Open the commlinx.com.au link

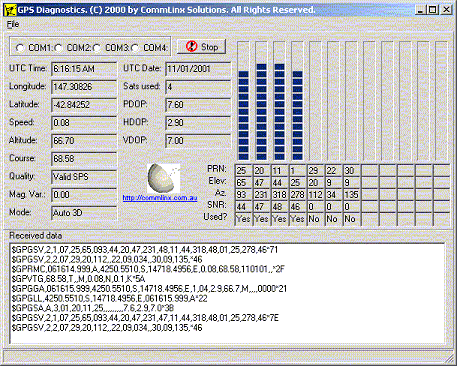tap(160, 198)
